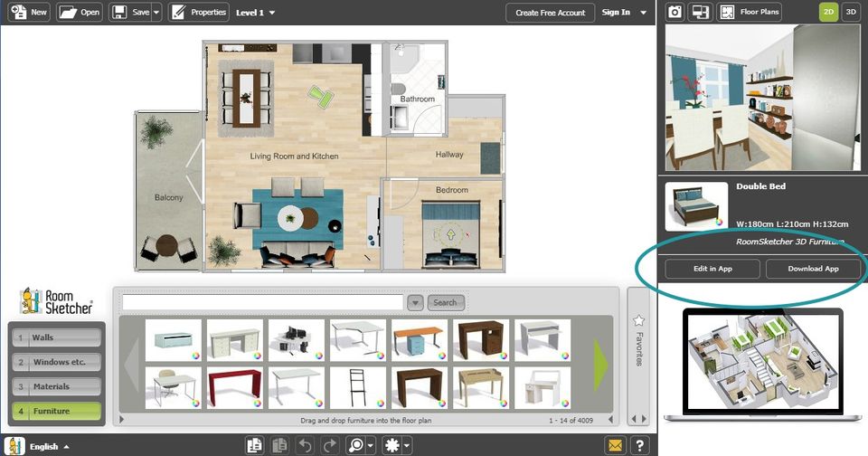Select the beige writing desk with hutch
The height and width of the screenshot is (456, 868).
pyautogui.click(x=480, y=388)
